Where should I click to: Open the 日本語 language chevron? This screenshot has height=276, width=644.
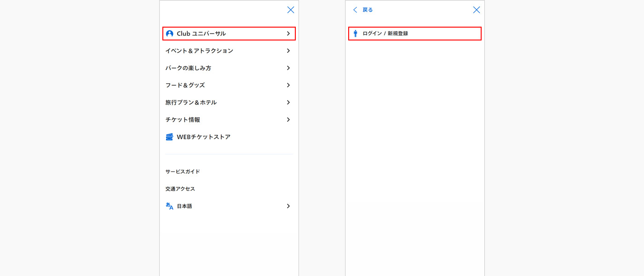point(288,206)
